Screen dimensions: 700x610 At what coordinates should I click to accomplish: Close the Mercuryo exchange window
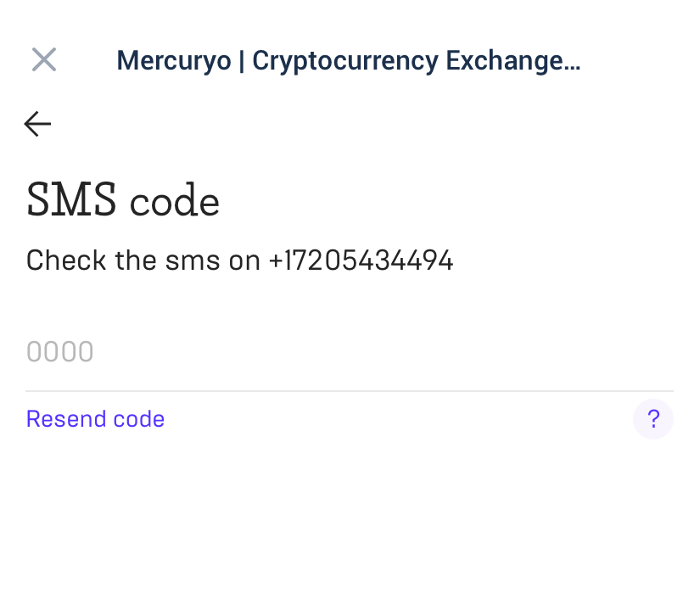[x=43, y=60]
